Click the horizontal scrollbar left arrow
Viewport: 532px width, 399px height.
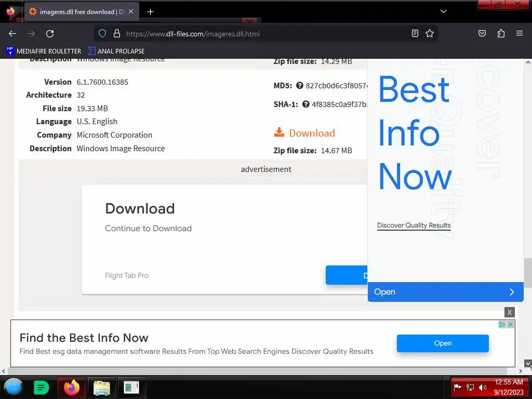[4, 371]
